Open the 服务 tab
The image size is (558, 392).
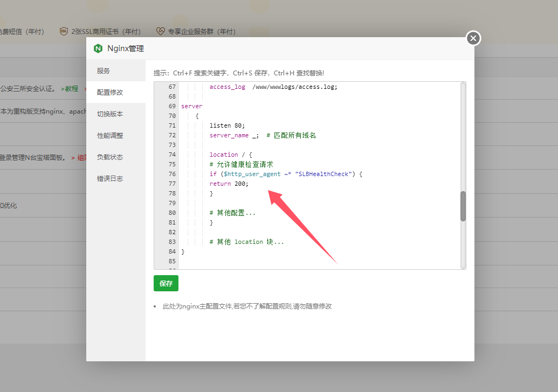pyautogui.click(x=116, y=71)
